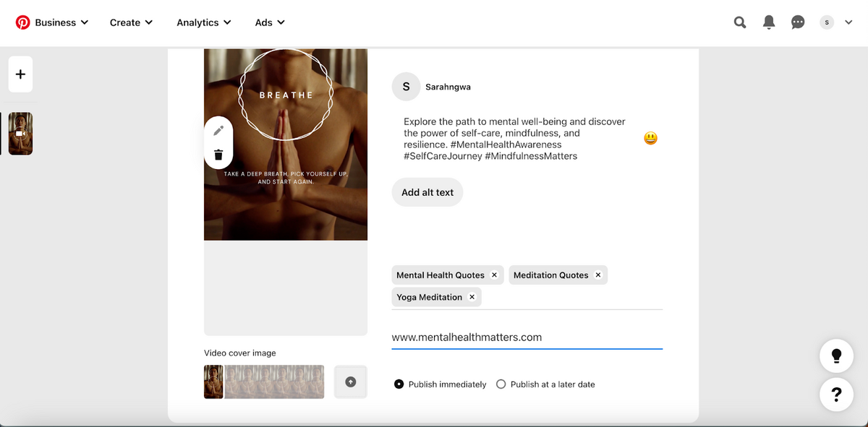Select the Publish immediately option
Viewport: 868px width, 427px height.
pyautogui.click(x=399, y=384)
